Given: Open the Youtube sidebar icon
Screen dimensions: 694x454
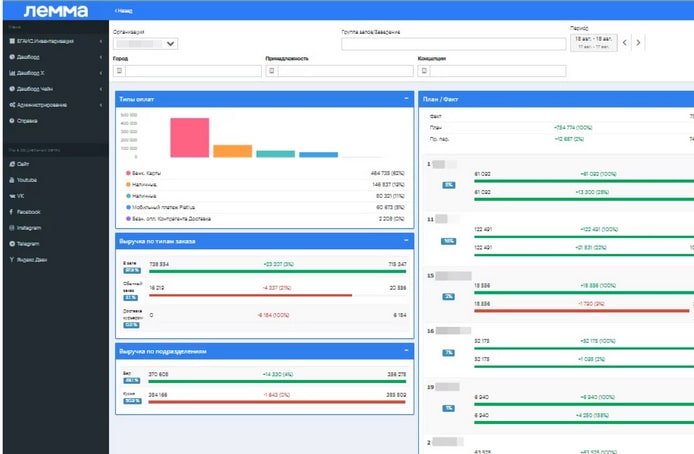Looking at the screenshot, I should (12, 180).
